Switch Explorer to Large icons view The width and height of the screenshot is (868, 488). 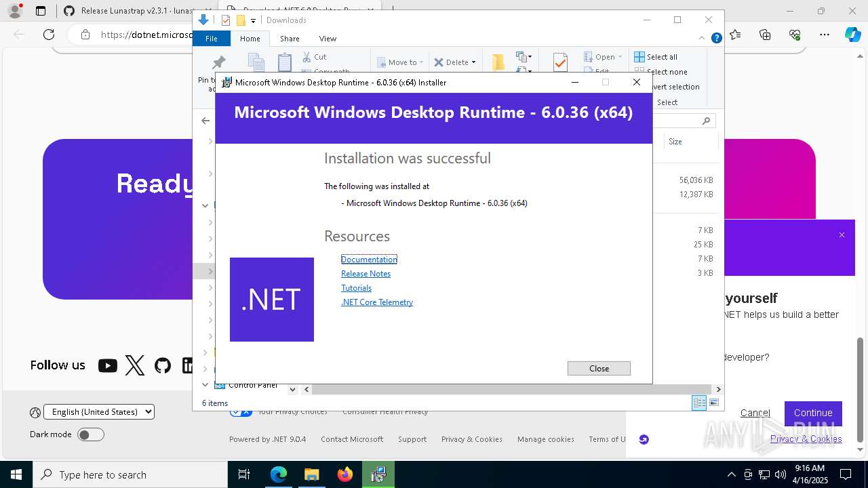click(x=713, y=403)
